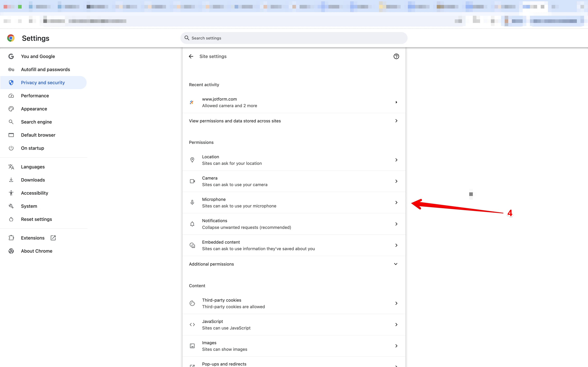This screenshot has width=588, height=367.
Task: Open help via the question mark icon
Action: (396, 56)
